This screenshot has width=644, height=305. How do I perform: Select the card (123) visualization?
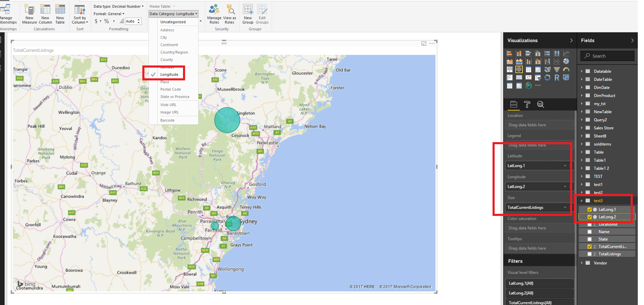tap(519, 77)
